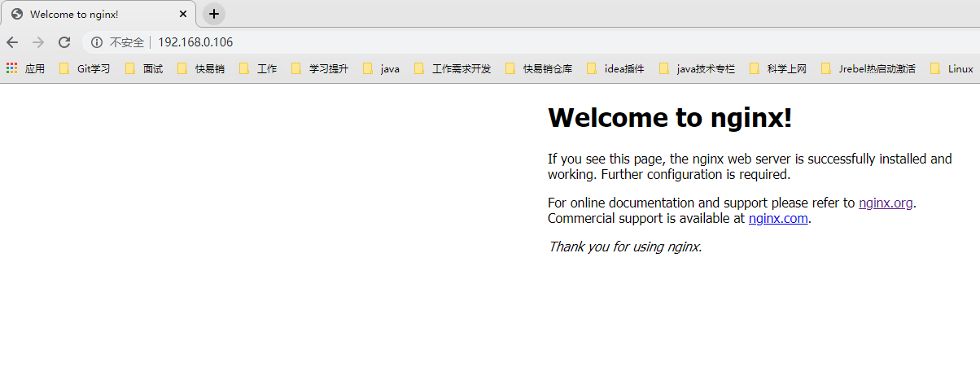Open the 工作 bookmark folder
This screenshot has width=980, height=371.
(x=258, y=68)
